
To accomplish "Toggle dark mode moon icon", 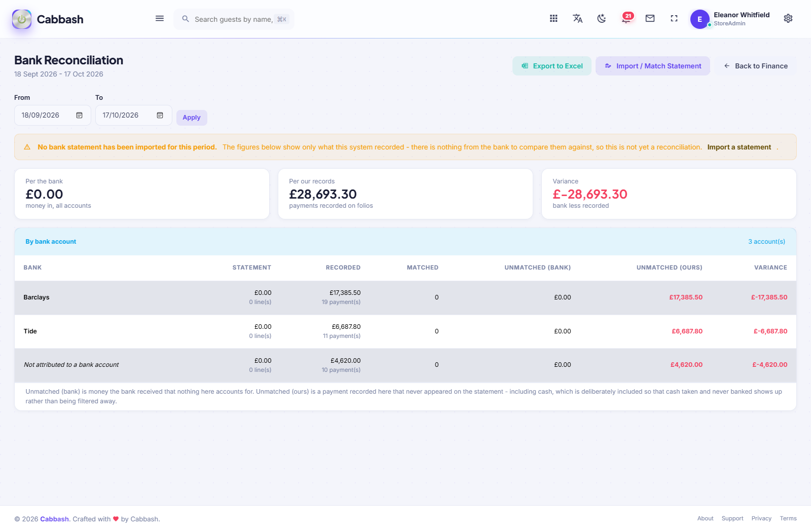I will pyautogui.click(x=602, y=19).
